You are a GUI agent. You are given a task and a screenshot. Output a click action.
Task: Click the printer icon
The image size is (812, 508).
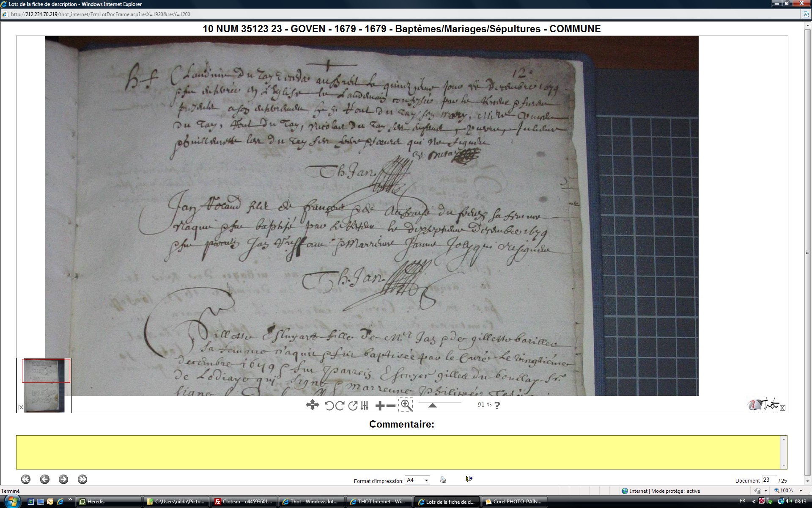443,480
